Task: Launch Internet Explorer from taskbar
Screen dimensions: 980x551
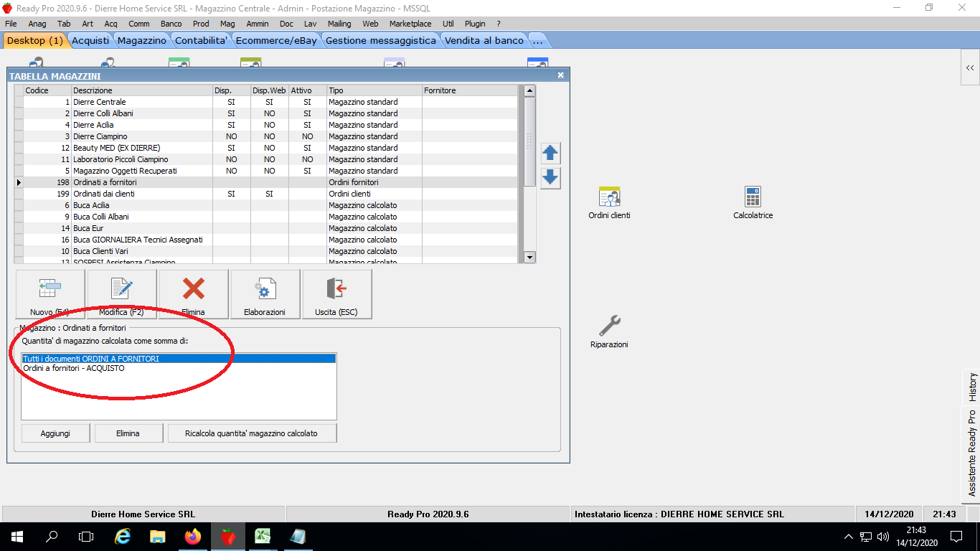Action: point(123,536)
